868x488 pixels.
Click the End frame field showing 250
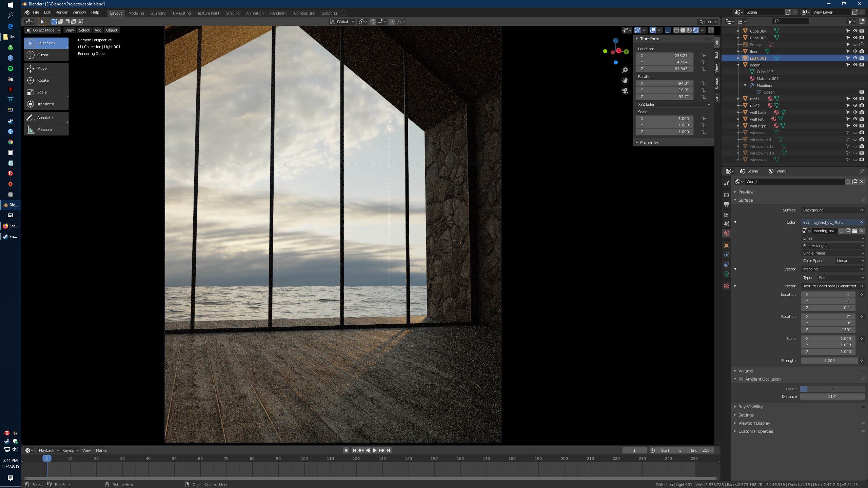tap(700, 450)
